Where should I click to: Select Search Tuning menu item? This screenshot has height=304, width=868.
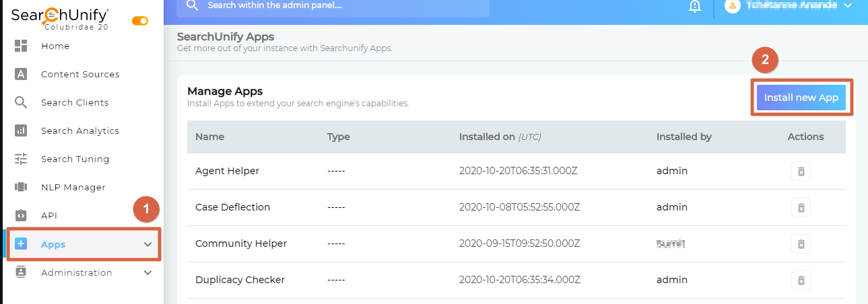75,159
